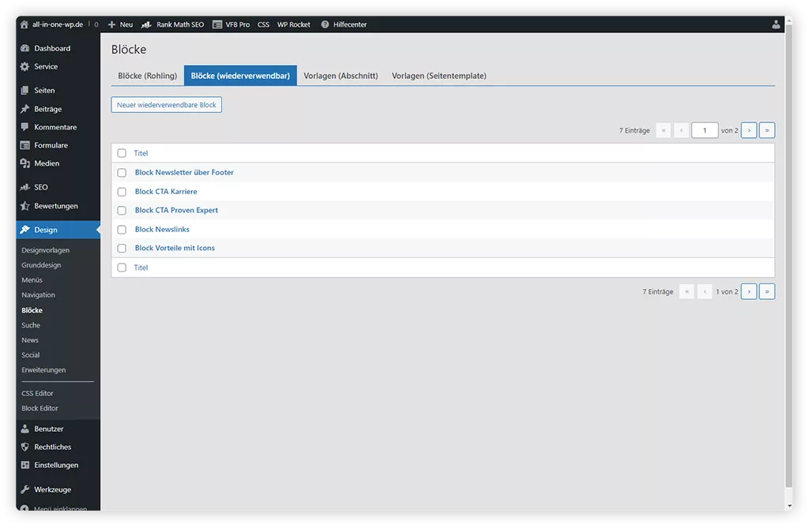Select the Block CTA Karriere checkbox
The height and width of the screenshot is (532, 809).
pos(122,192)
